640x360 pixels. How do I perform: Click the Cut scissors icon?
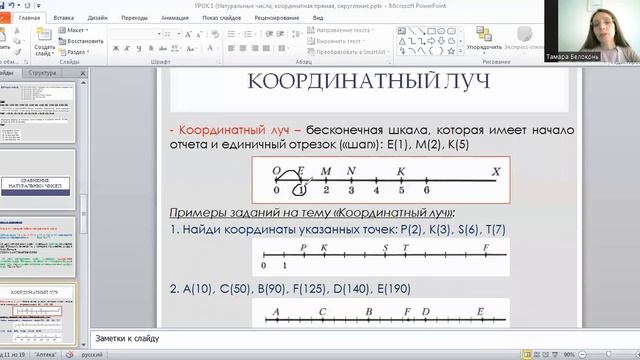tap(17, 31)
